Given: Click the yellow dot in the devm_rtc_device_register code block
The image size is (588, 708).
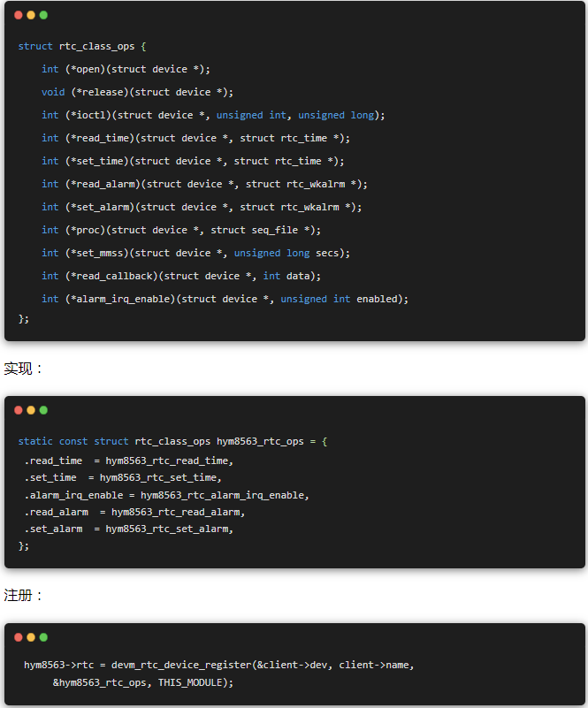Looking at the screenshot, I should pyautogui.click(x=31, y=636).
